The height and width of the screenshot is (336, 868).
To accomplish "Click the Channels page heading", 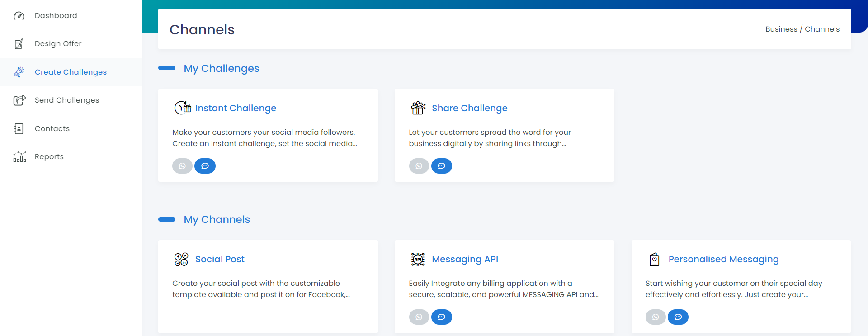I will (202, 29).
